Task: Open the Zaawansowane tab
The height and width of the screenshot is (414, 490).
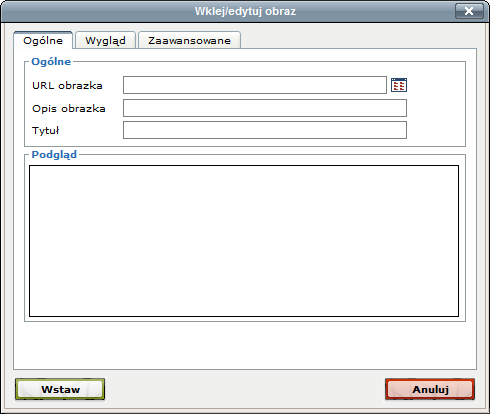Action: [189, 40]
